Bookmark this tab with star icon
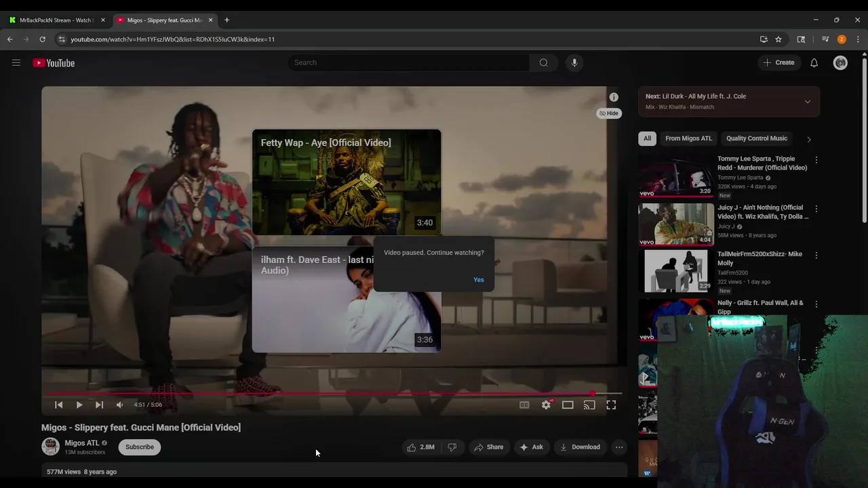The image size is (868, 488). click(x=778, y=39)
